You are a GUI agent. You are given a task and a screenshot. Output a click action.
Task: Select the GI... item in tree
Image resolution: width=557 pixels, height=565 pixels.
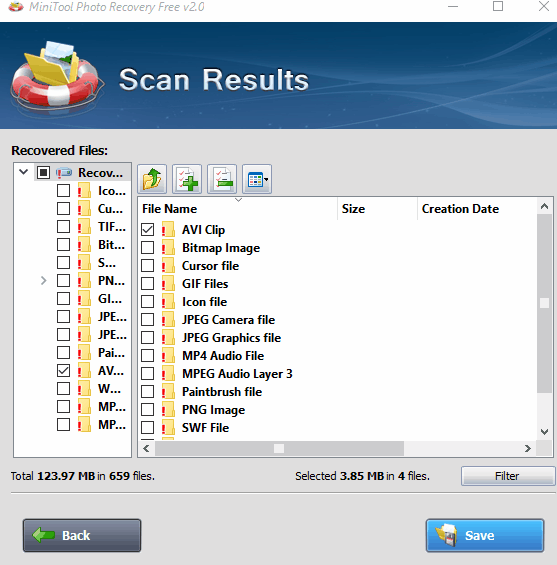tap(110, 299)
